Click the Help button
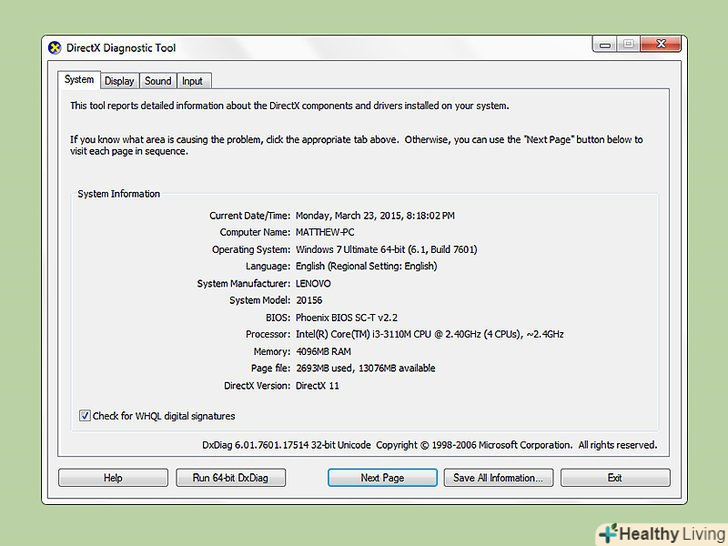This screenshot has height=546, width=728. click(113, 477)
